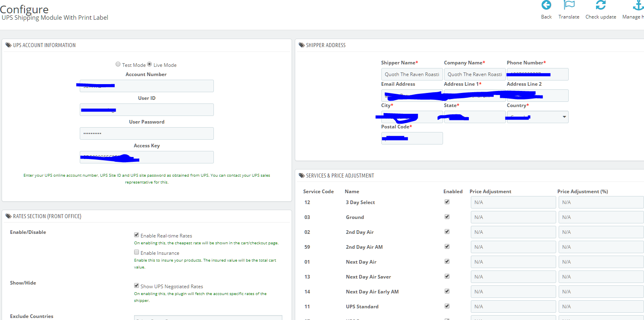Click service code 59 cell
The width and height of the screenshot is (644, 320).
pos(307,247)
